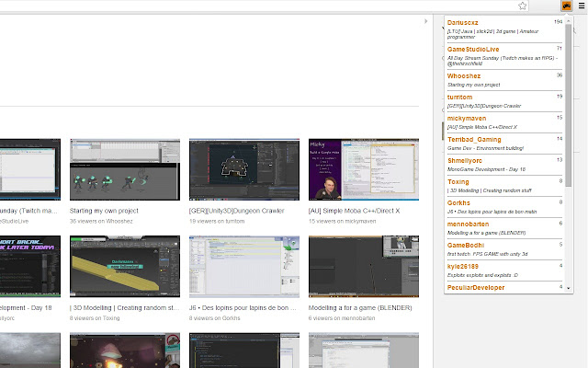Click the small arrow above the stream grid
Image resolution: width=588 pixels, height=368 pixels.
(x=425, y=21)
